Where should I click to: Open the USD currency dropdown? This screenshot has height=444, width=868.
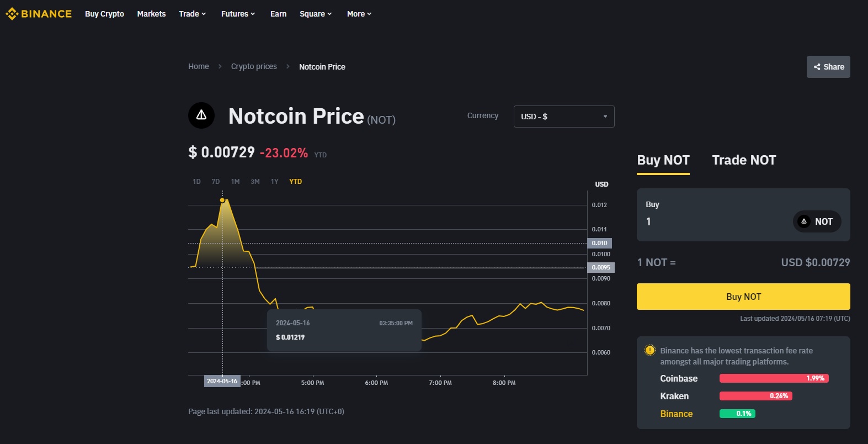pyautogui.click(x=563, y=117)
